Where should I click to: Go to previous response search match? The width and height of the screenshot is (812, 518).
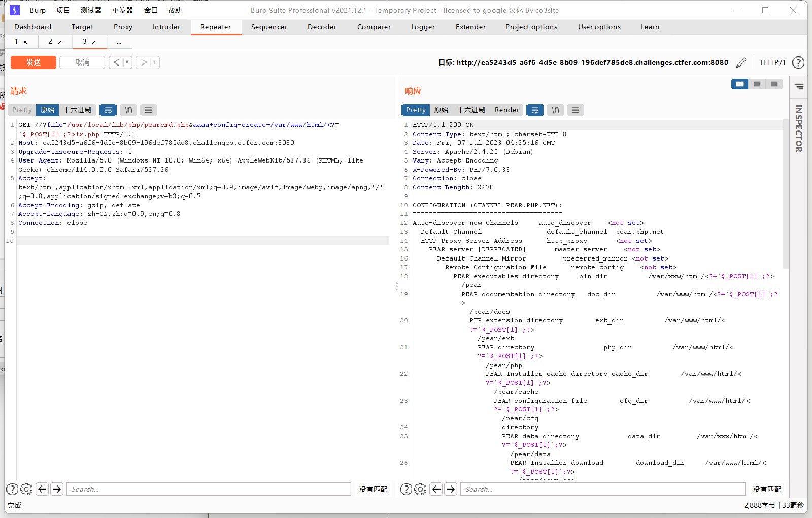436,489
